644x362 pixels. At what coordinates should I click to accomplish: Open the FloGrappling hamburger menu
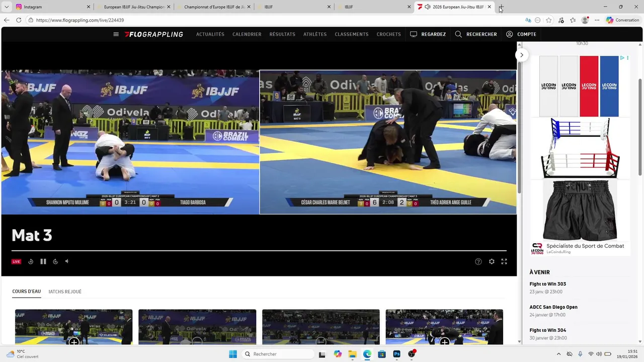[x=116, y=34]
